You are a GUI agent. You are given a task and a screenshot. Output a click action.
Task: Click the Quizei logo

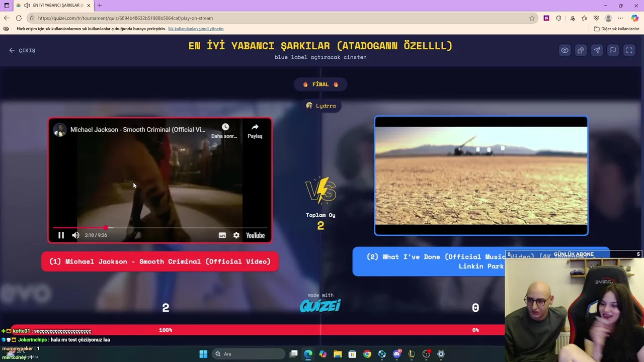coord(320,305)
